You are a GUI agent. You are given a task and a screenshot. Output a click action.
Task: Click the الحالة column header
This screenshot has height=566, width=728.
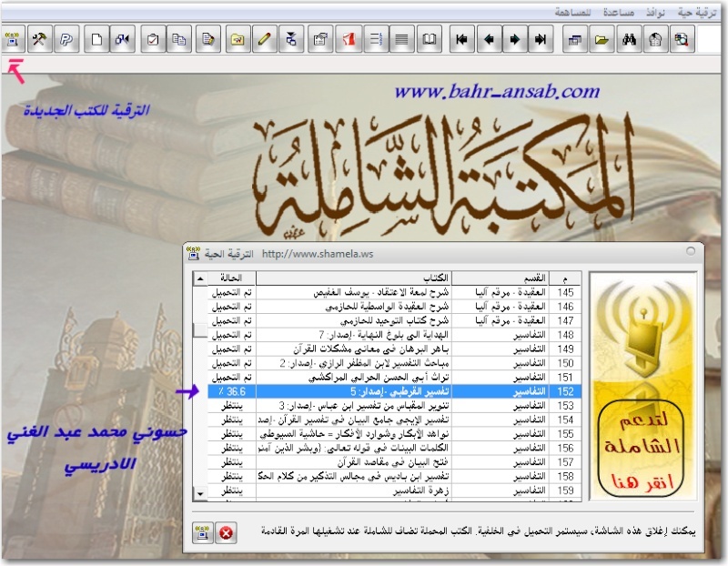pos(231,278)
